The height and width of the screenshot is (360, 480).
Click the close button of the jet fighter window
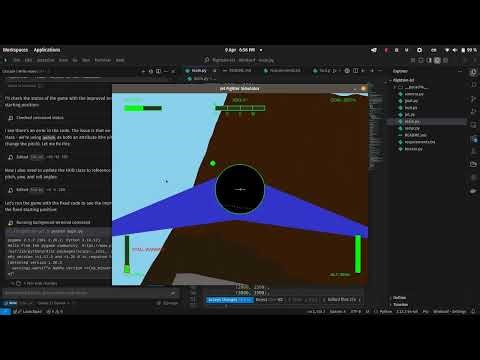click(363, 89)
